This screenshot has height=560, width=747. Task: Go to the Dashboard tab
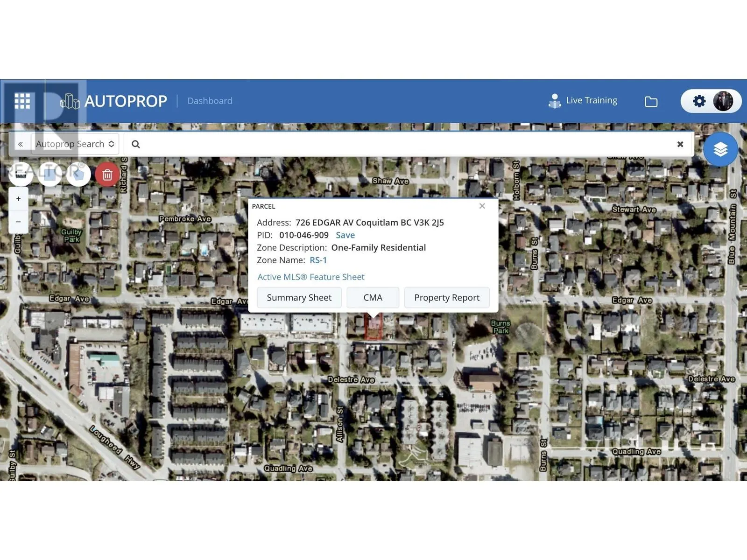coord(210,101)
